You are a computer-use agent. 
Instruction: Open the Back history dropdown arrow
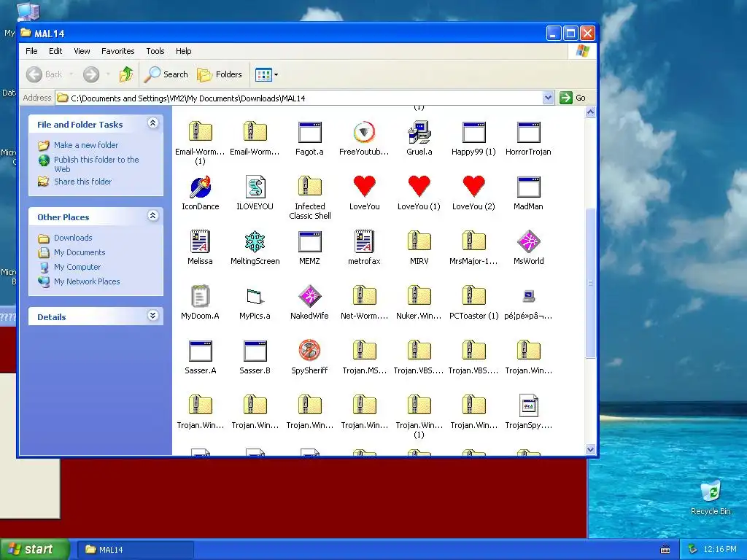(71, 74)
